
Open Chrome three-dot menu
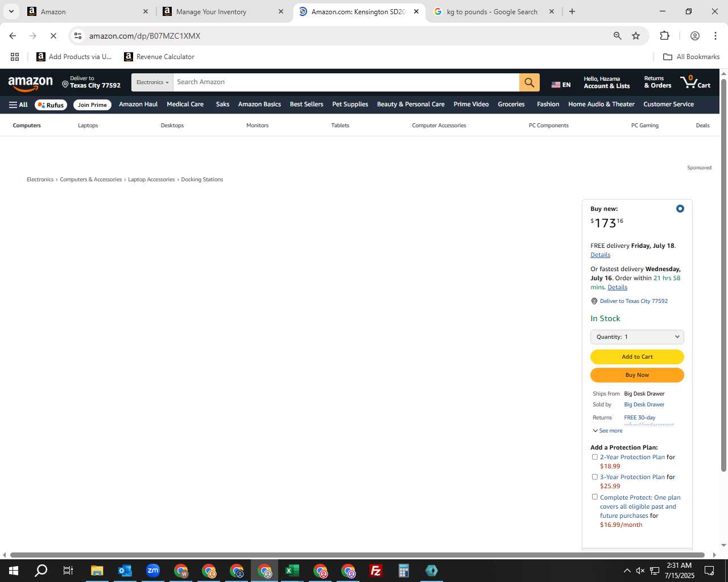click(x=715, y=36)
